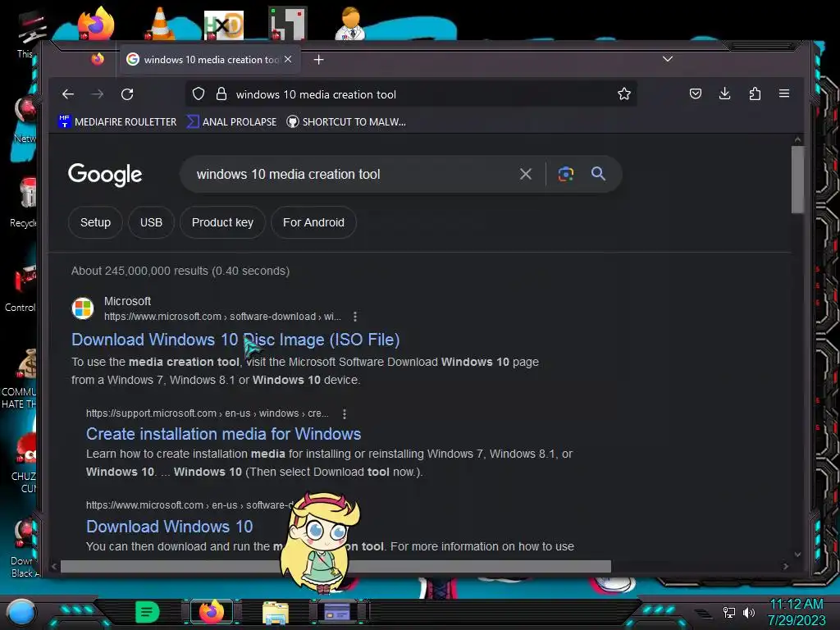840x630 pixels.
Task: Click the scroll down arrow of the page
Action: (797, 555)
